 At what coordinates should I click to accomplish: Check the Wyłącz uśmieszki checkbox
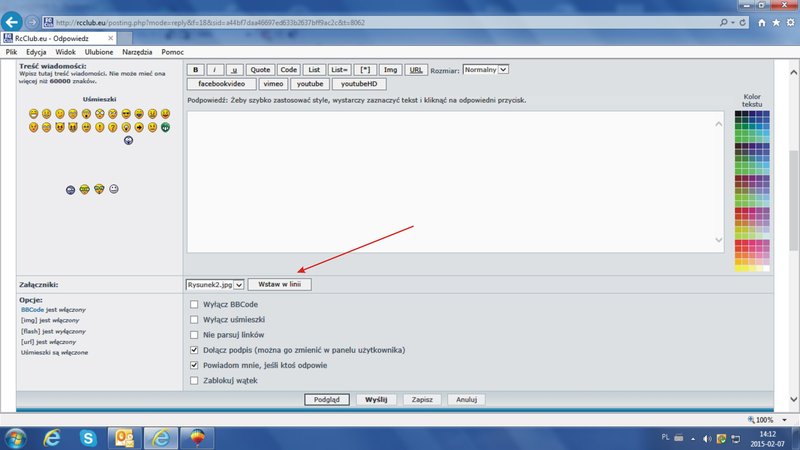194,320
